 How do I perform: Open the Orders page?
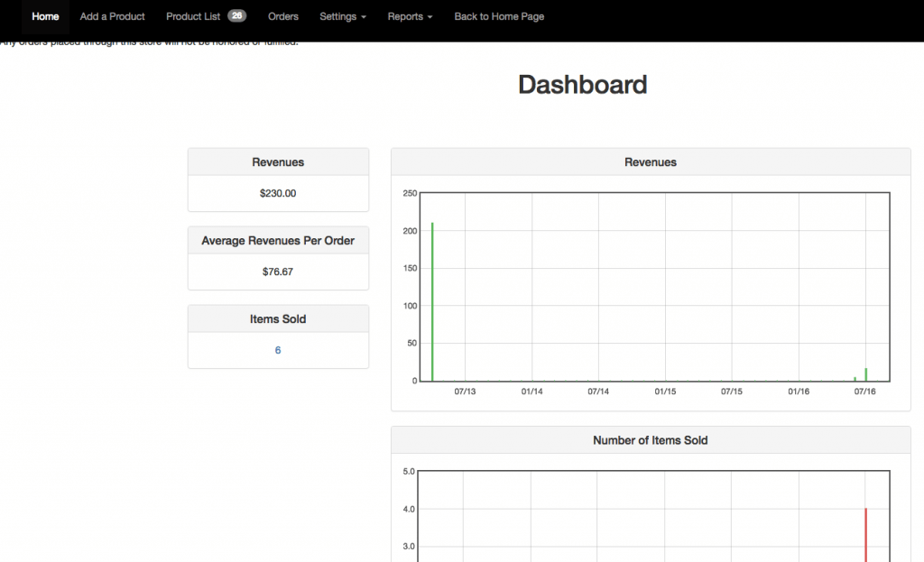pos(283,16)
